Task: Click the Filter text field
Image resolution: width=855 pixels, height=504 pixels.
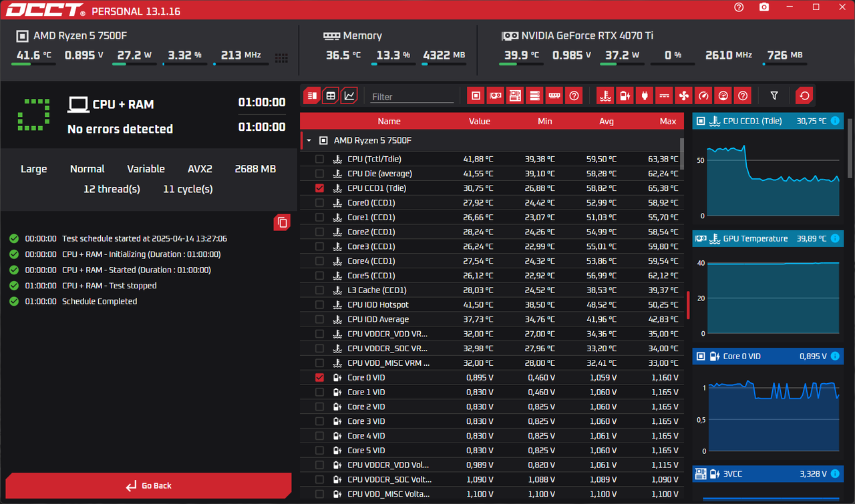Action: [x=412, y=97]
